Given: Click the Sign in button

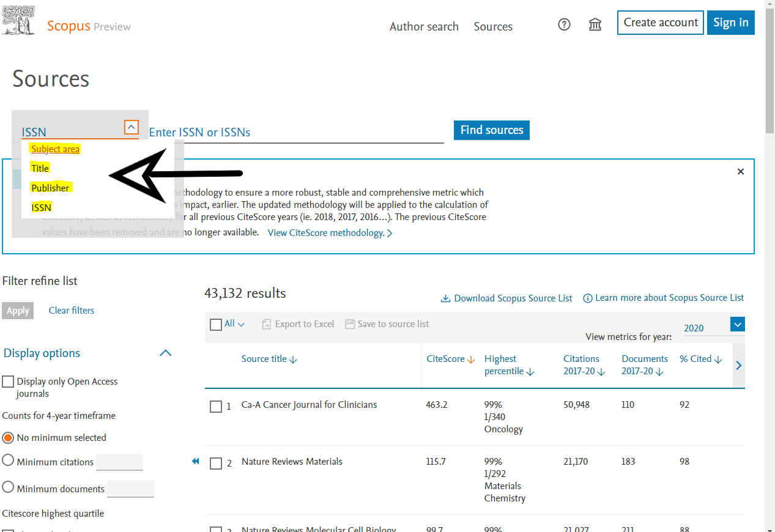Looking at the screenshot, I should [731, 23].
